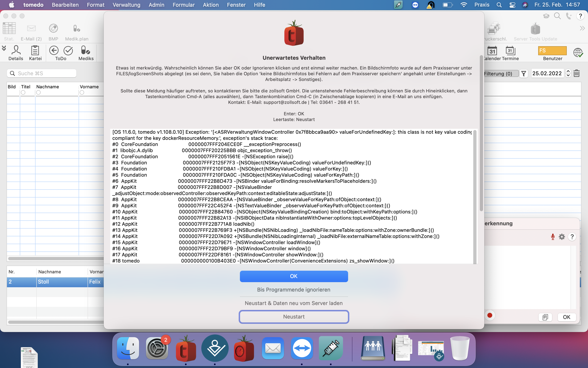The height and width of the screenshot is (368, 588).
Task: Open the Verwaltung menu
Action: (x=126, y=5)
